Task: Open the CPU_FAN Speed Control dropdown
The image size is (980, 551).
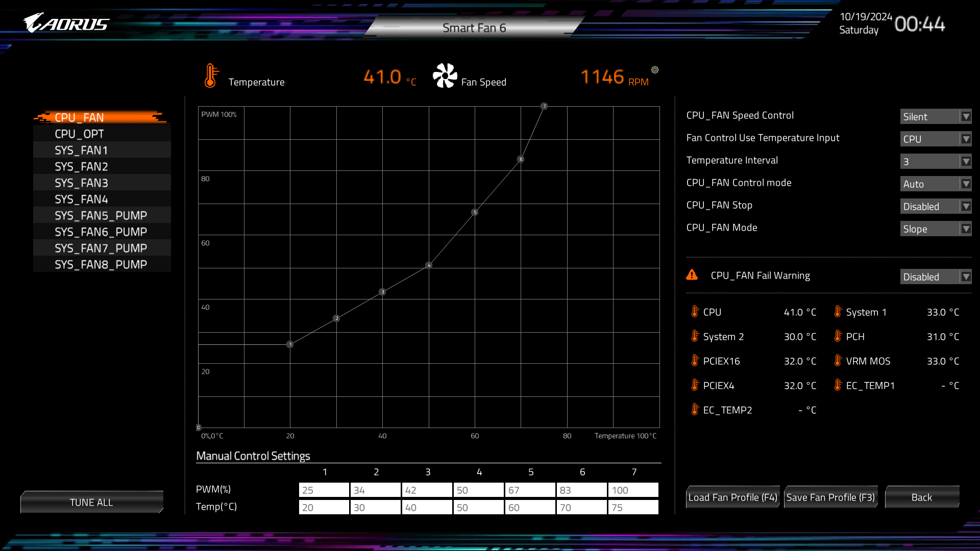Action: [x=935, y=117]
